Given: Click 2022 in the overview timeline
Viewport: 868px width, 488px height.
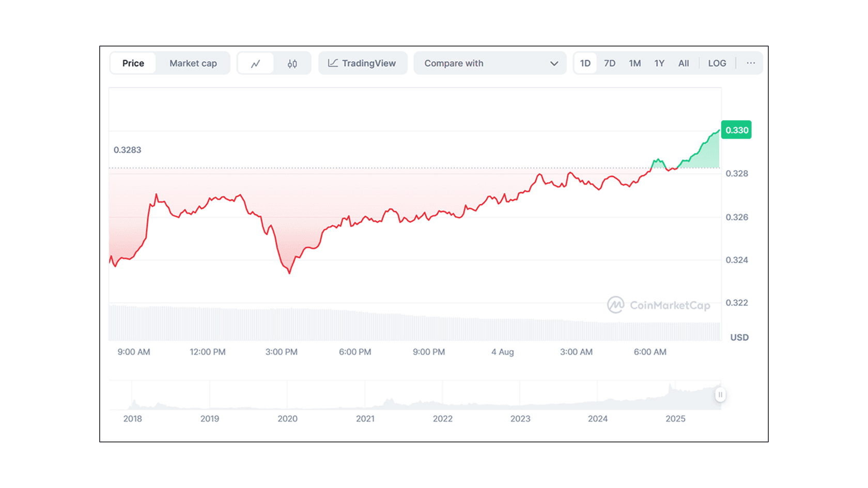Looking at the screenshot, I should coord(443,419).
